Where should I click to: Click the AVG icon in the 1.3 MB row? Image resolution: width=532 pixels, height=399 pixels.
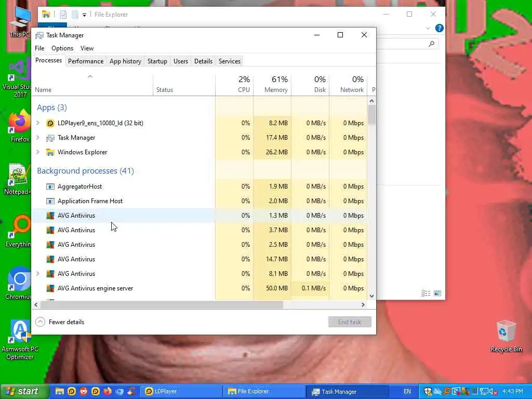click(50, 216)
